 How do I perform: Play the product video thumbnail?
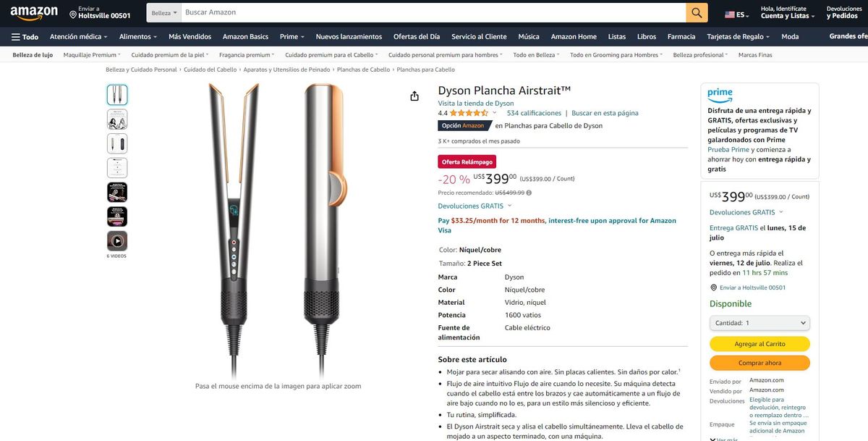click(x=117, y=241)
